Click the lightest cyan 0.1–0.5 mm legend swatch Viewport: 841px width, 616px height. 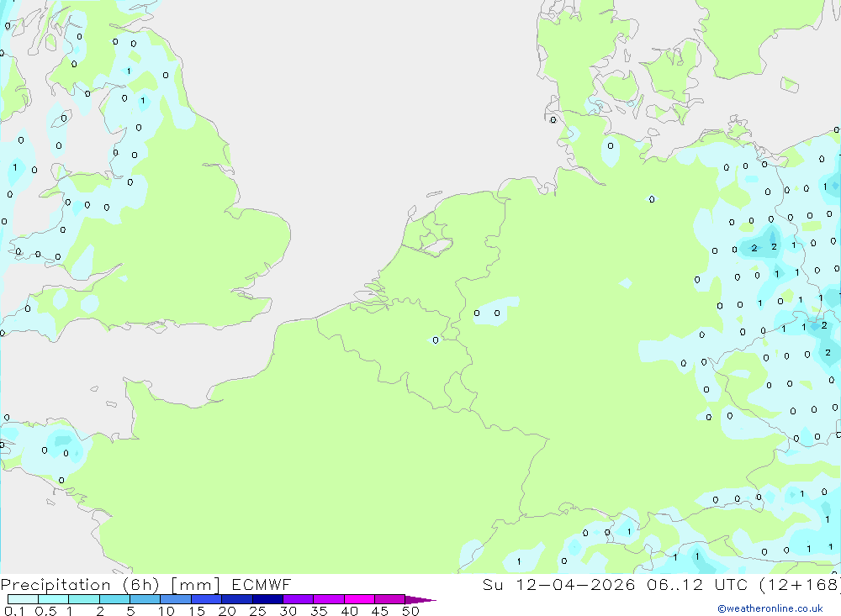coord(23,599)
